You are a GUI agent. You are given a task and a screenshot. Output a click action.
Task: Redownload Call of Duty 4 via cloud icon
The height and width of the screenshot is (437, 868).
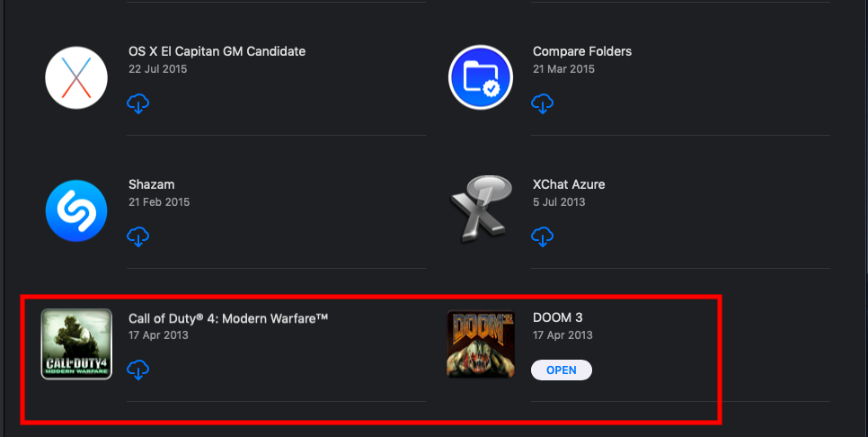137,370
